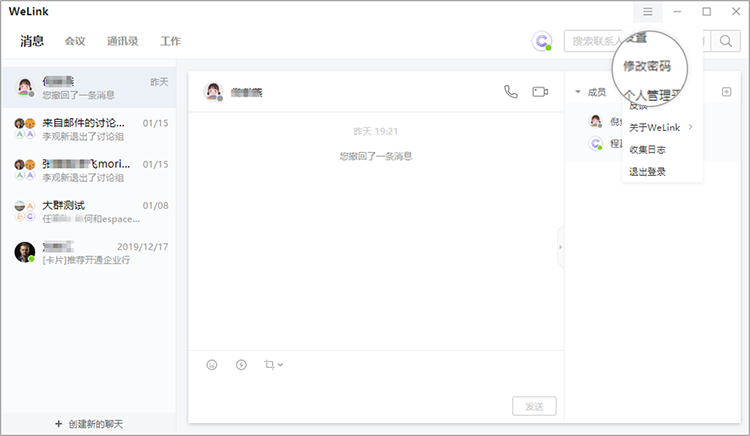Select the screenshot crop tool
The image size is (750, 436).
tap(269, 365)
